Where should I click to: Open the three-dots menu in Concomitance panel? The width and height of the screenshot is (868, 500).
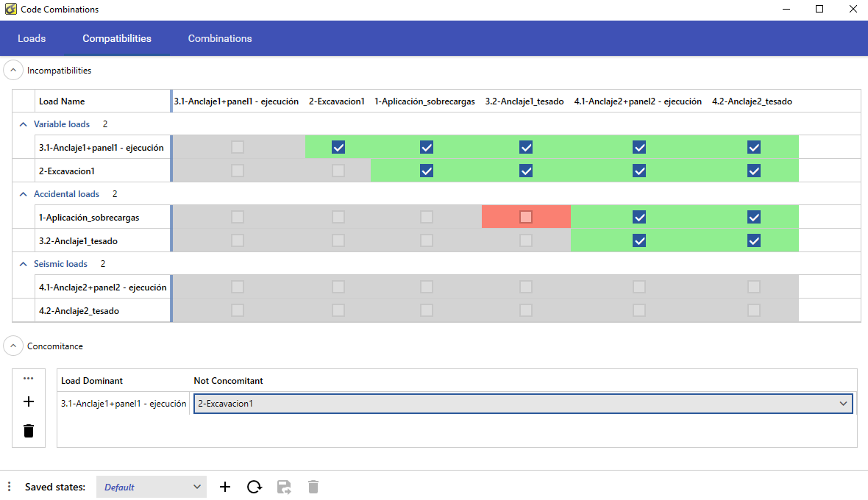(29, 379)
